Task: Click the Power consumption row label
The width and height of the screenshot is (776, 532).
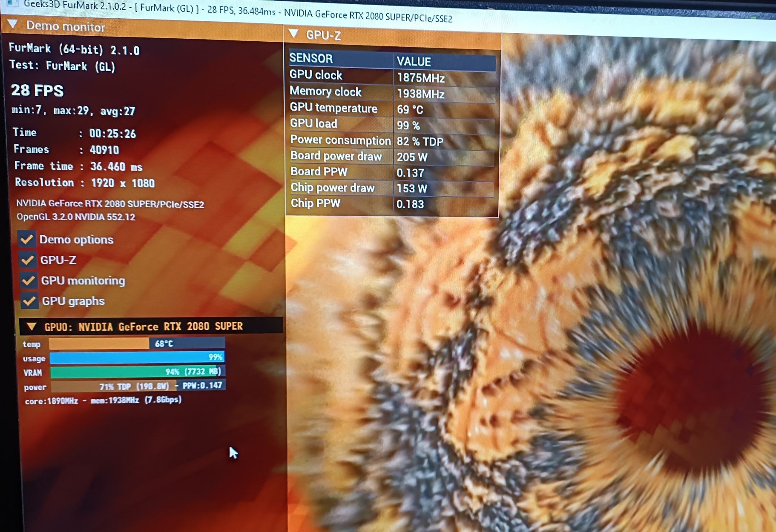Action: click(341, 140)
